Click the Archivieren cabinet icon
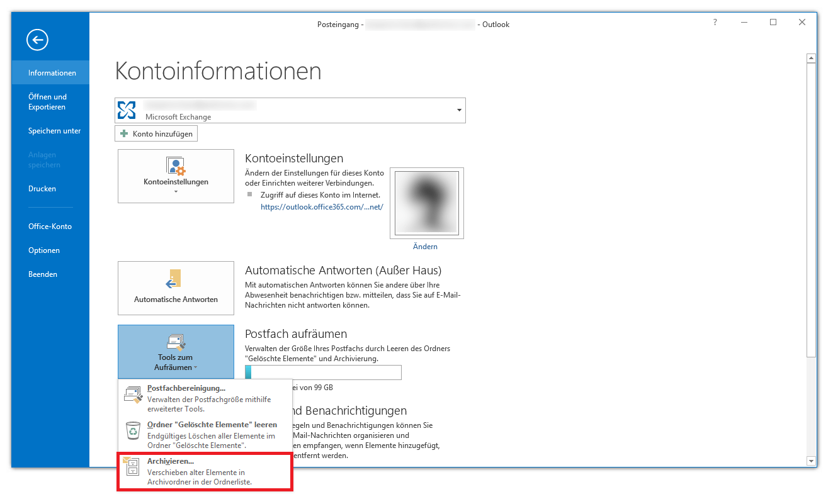The width and height of the screenshot is (833, 504). tap(132, 466)
